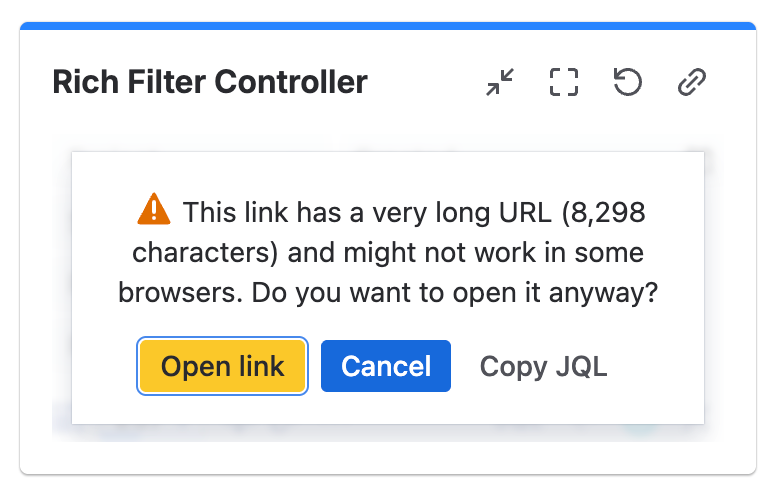The width and height of the screenshot is (762, 488).
Task: Click the word Rich in gadget title
Action: (x=86, y=82)
